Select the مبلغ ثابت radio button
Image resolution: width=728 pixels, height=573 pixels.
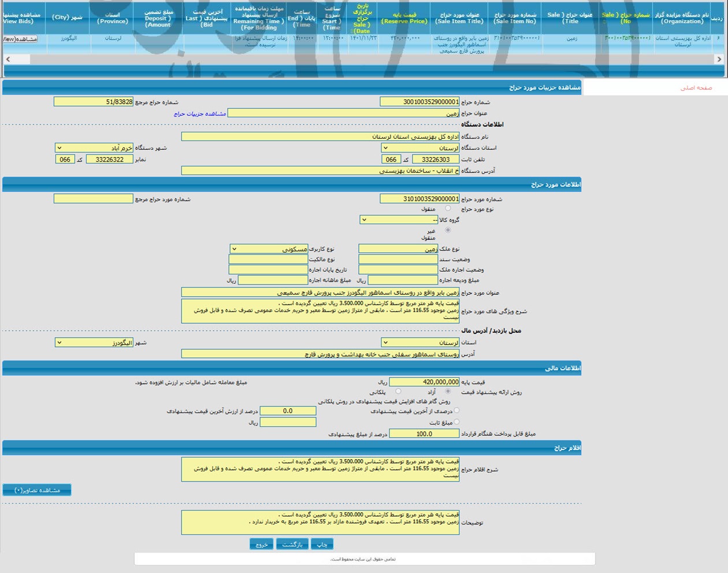pyautogui.click(x=456, y=422)
